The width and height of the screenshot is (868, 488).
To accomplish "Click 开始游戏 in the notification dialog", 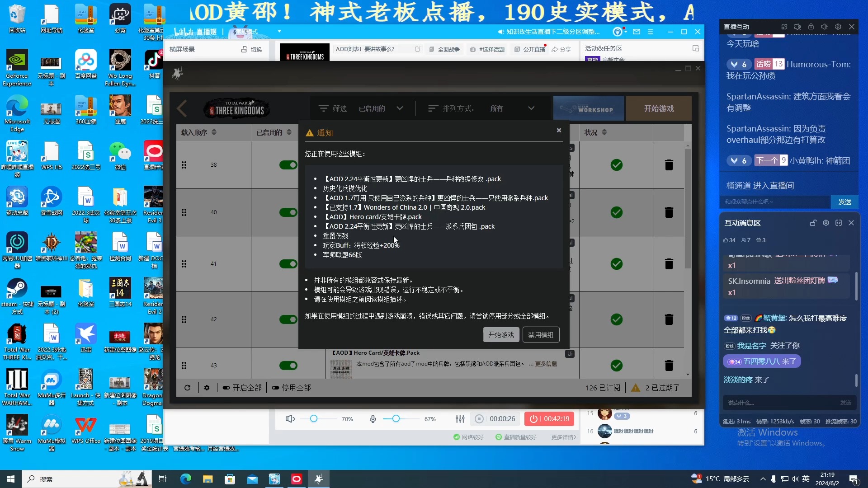I will coord(501,335).
